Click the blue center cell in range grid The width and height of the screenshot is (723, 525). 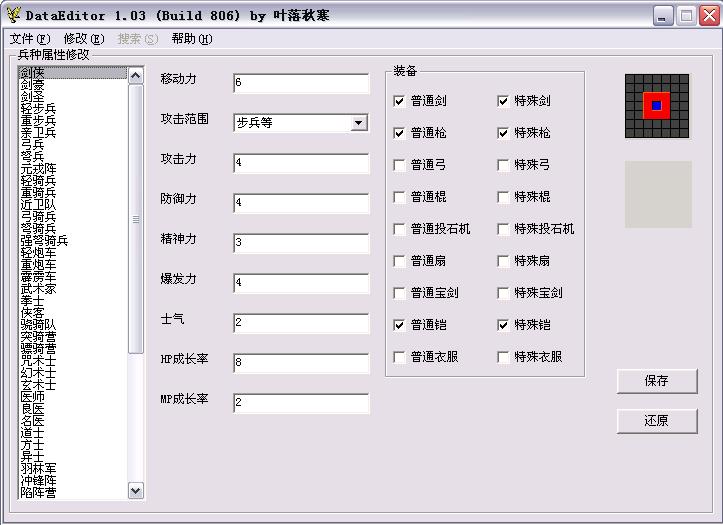tap(657, 106)
